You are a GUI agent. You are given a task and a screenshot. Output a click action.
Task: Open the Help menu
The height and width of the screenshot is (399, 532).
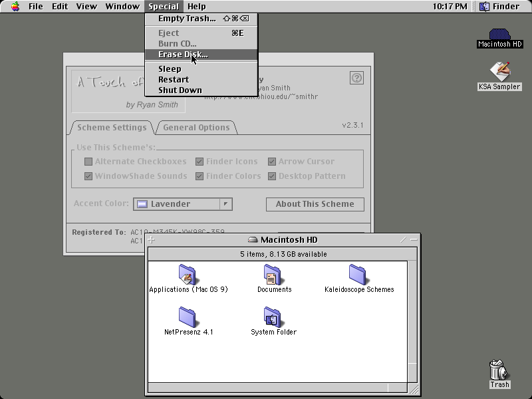(196, 7)
